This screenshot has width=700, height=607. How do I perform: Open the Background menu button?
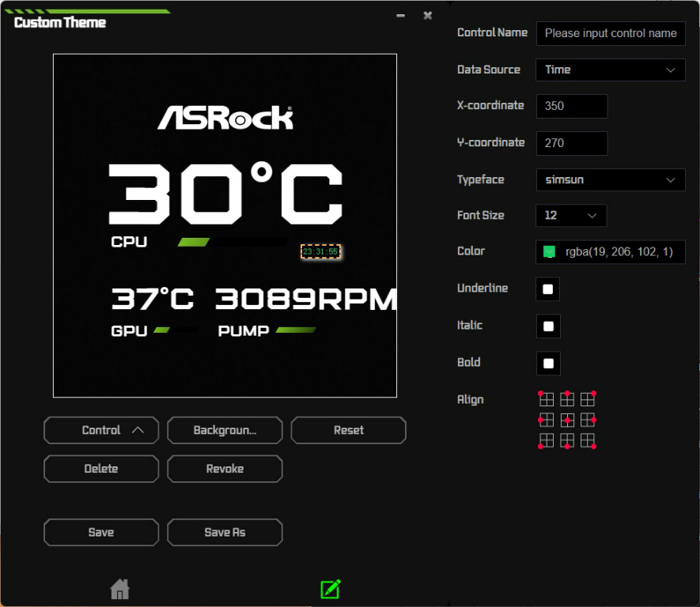pyautogui.click(x=225, y=431)
